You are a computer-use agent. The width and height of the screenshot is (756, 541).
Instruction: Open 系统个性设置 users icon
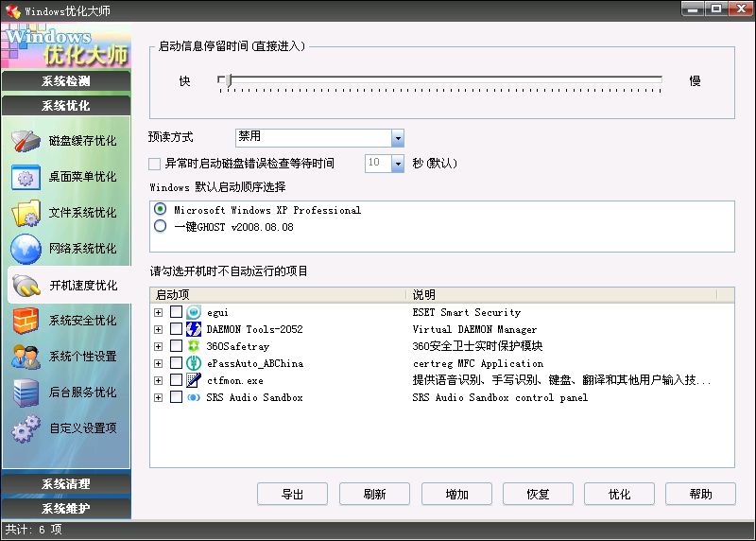point(26,357)
